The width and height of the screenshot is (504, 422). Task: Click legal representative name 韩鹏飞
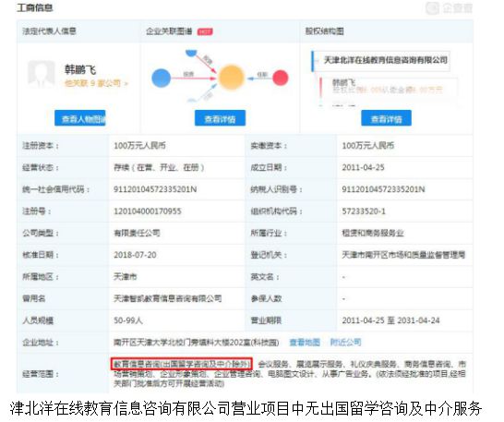click(x=80, y=69)
